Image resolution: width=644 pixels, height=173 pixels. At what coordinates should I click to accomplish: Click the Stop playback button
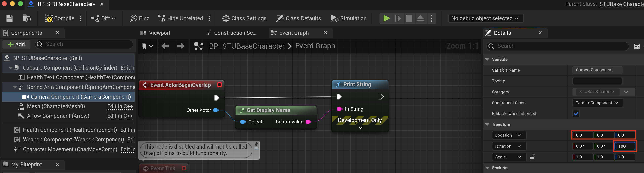(x=409, y=18)
